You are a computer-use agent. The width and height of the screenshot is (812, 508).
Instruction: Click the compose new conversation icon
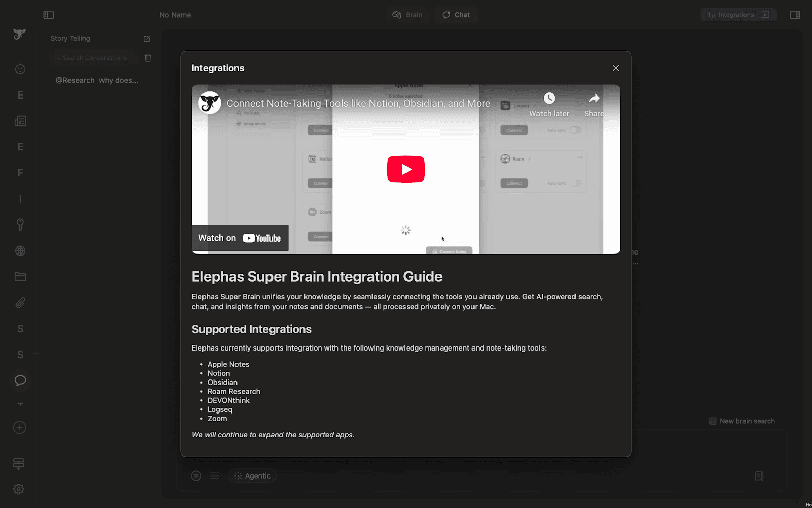point(146,39)
